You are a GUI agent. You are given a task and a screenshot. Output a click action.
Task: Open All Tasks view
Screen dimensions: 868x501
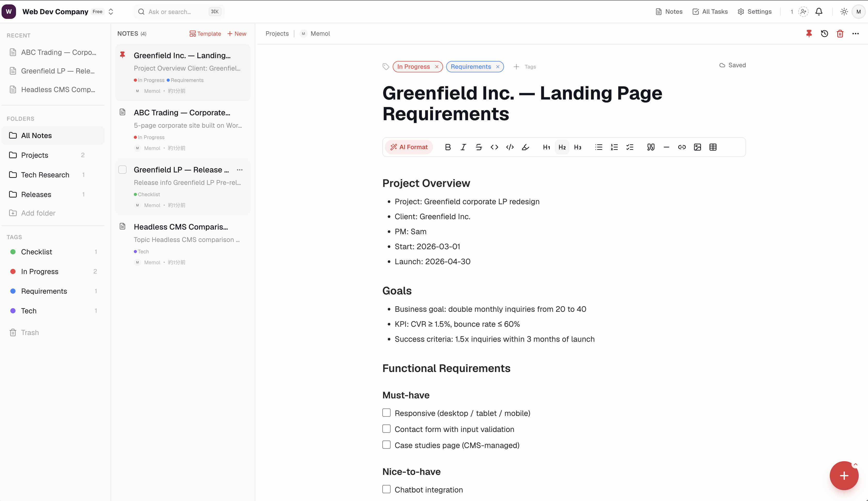click(710, 12)
